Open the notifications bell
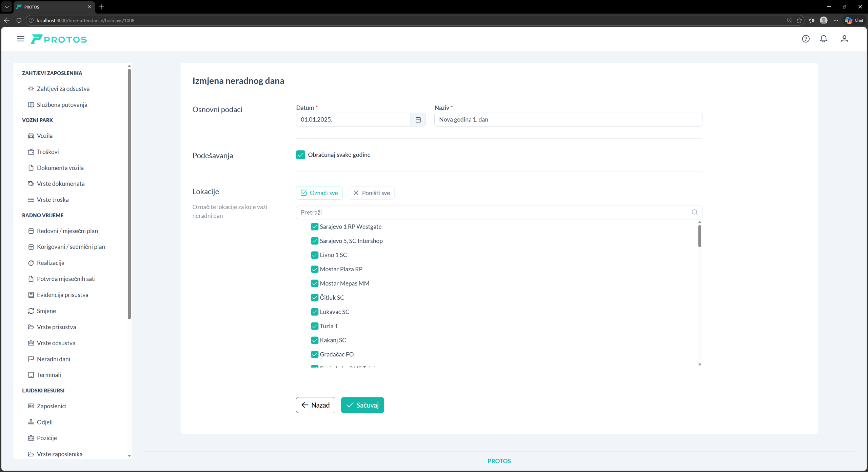Image resolution: width=868 pixels, height=472 pixels. click(824, 39)
